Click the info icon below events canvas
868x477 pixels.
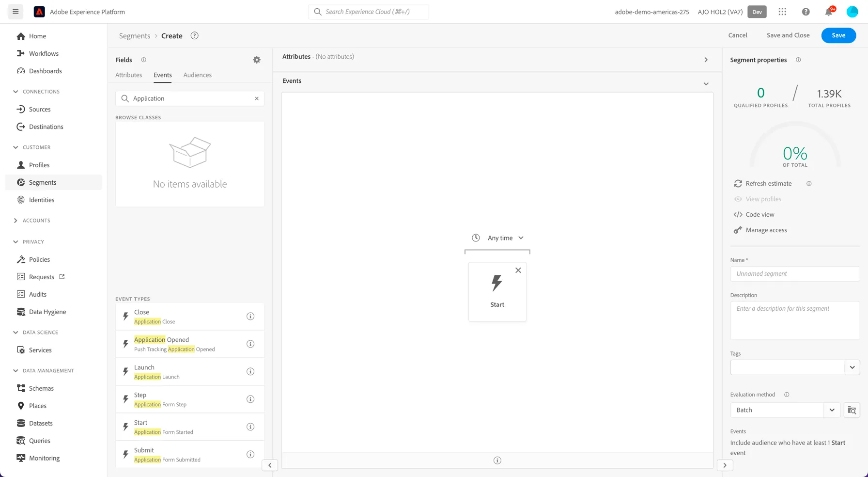pyautogui.click(x=497, y=461)
